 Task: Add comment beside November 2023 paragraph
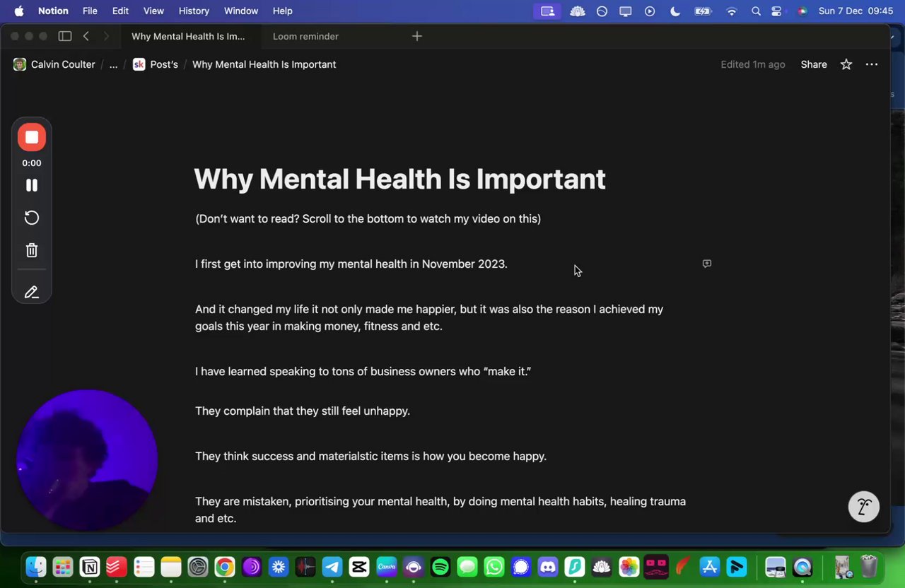click(706, 264)
